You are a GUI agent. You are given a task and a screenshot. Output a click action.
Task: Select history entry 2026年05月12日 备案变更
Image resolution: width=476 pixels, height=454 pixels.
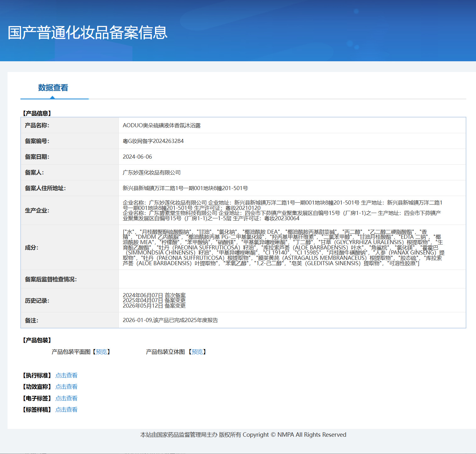point(154,306)
